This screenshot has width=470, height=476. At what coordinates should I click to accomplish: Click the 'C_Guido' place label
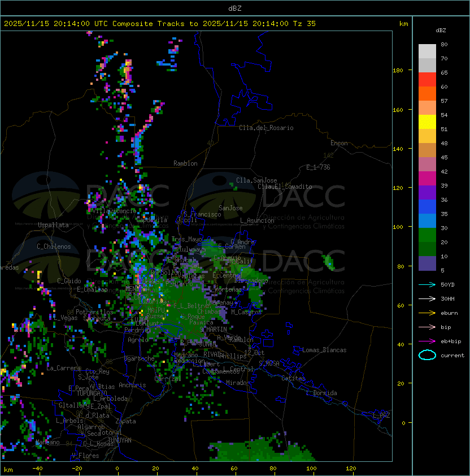(x=69, y=281)
